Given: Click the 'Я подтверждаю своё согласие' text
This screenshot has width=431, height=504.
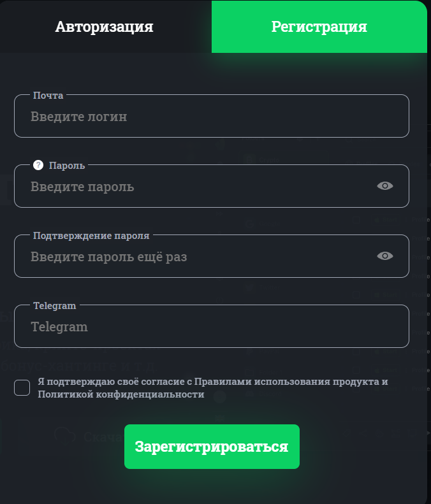Looking at the screenshot, I should [x=112, y=382].
